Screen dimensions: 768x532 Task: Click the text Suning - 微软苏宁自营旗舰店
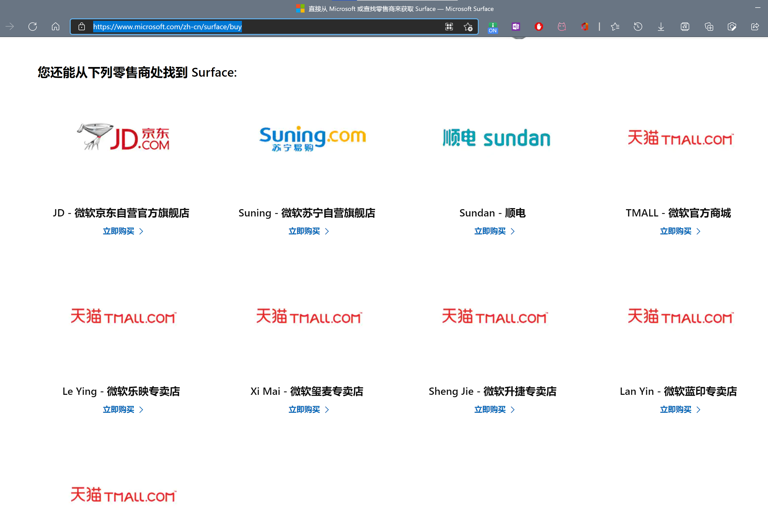coord(307,213)
